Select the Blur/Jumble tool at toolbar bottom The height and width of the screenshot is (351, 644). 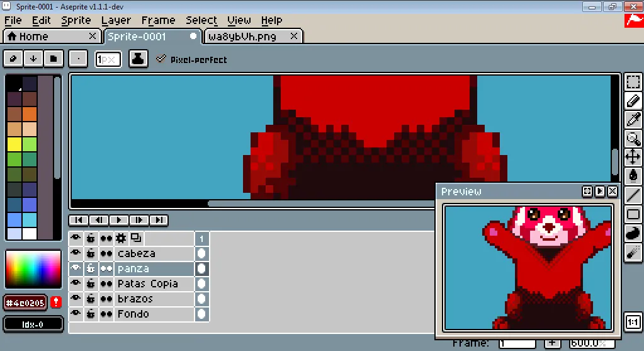coord(633,252)
